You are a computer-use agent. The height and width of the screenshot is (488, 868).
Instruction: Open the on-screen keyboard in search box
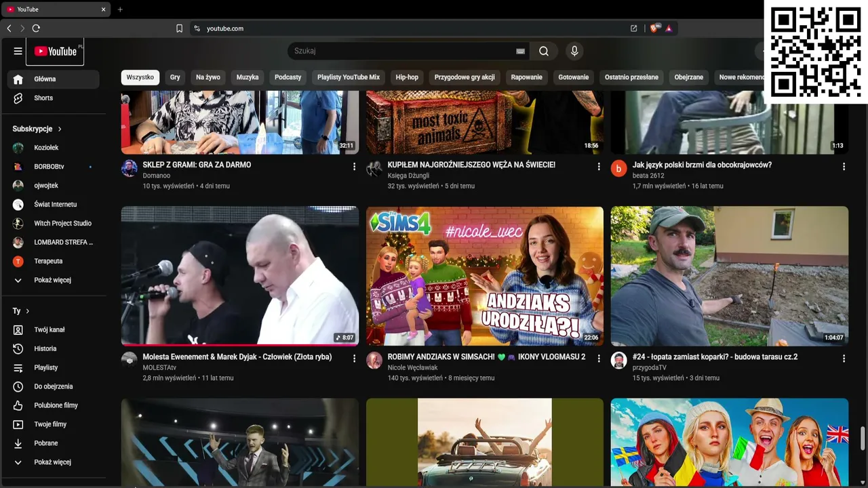(520, 51)
